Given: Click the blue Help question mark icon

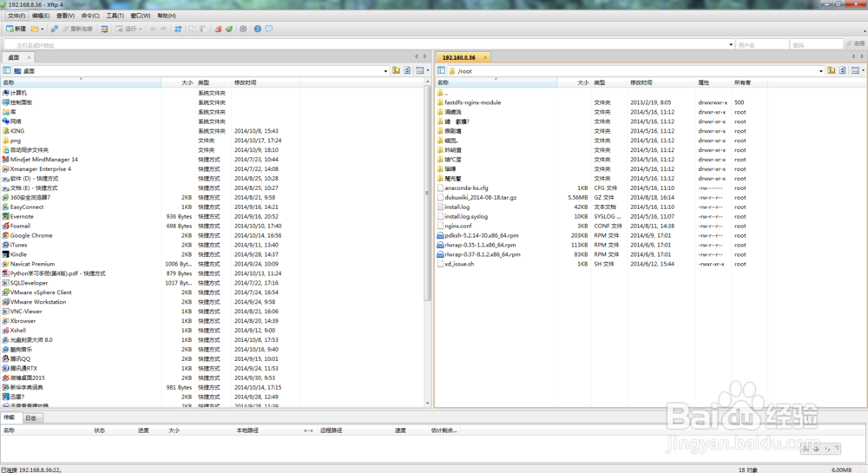Looking at the screenshot, I should click(x=258, y=29).
